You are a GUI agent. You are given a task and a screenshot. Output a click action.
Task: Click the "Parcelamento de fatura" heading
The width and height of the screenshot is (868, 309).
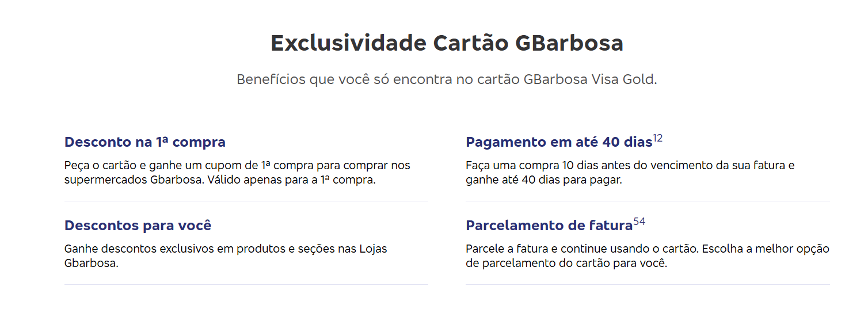[549, 226]
